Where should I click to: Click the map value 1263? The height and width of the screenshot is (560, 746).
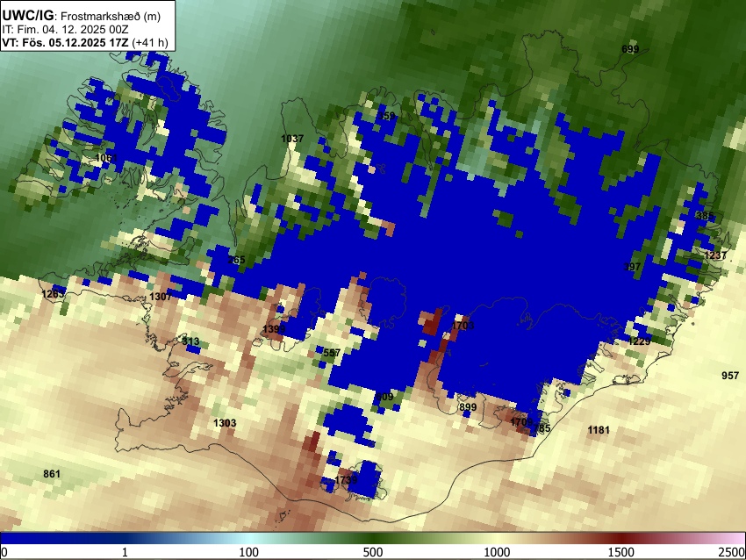tap(53, 294)
